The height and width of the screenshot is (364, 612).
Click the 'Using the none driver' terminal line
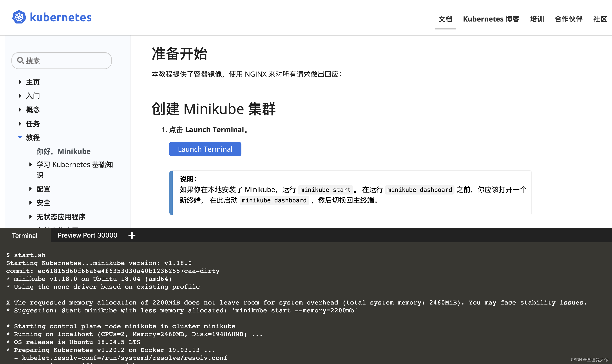point(103,287)
